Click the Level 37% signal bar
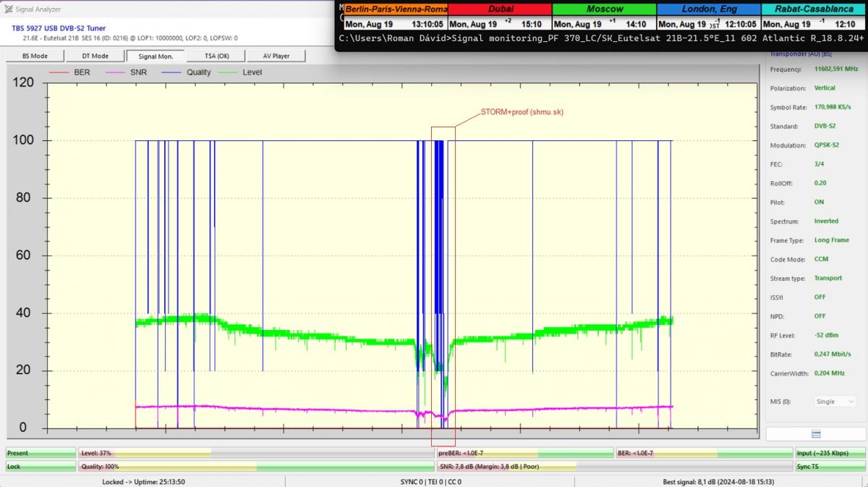 coord(256,453)
